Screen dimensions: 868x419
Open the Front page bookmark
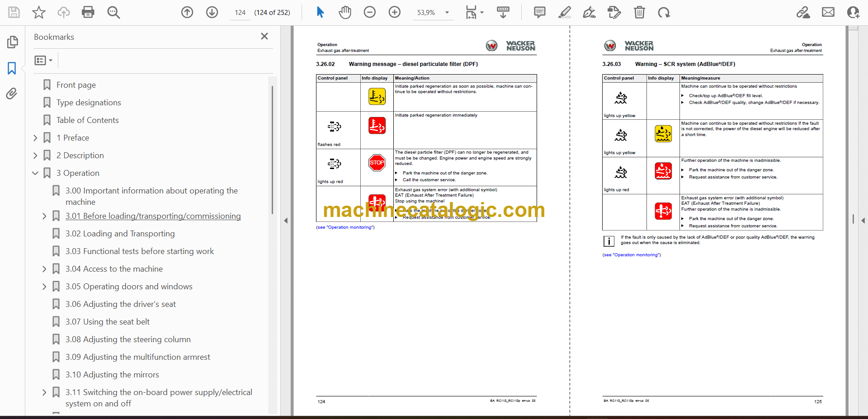click(x=76, y=85)
